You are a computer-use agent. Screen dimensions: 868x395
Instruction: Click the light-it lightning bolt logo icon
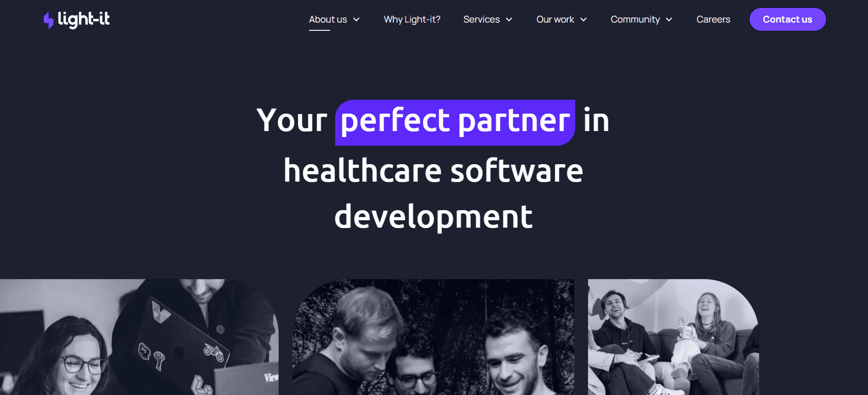pos(48,20)
